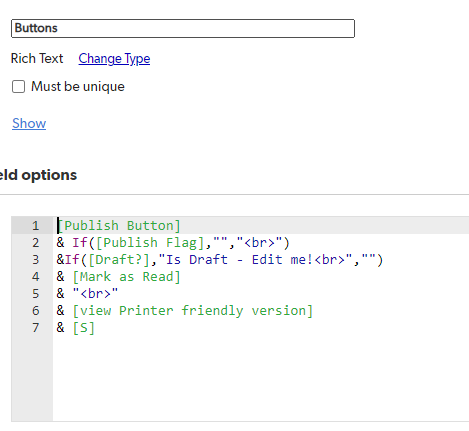
Task: Click [view Printer friendly version] reference
Action: (193, 311)
